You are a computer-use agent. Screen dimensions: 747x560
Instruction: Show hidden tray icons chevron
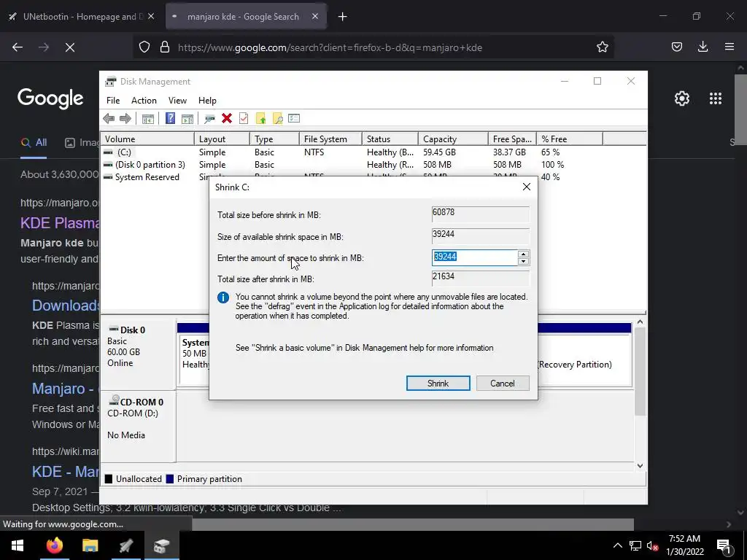coord(617,545)
